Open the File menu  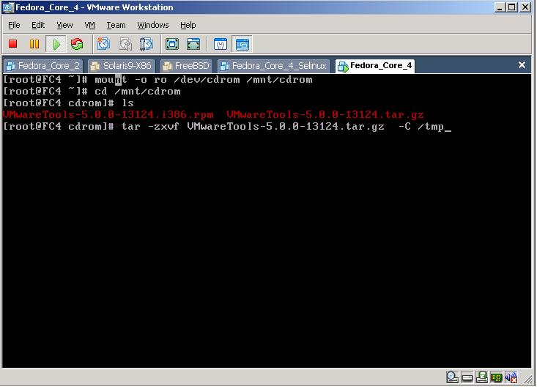click(x=14, y=25)
